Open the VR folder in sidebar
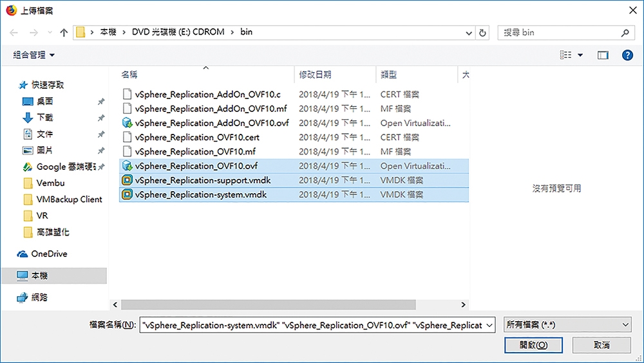Image resolution: width=644 pixels, height=363 pixels. pos(43,216)
